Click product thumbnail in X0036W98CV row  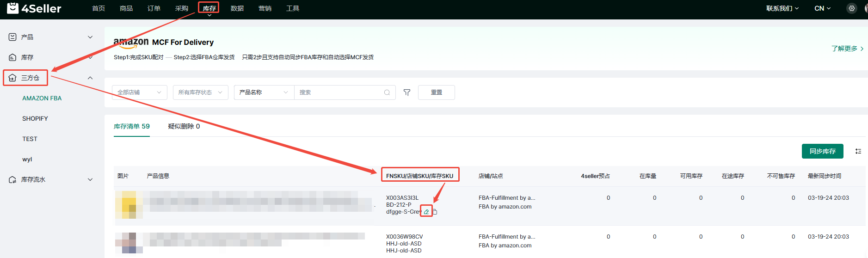[129, 243]
